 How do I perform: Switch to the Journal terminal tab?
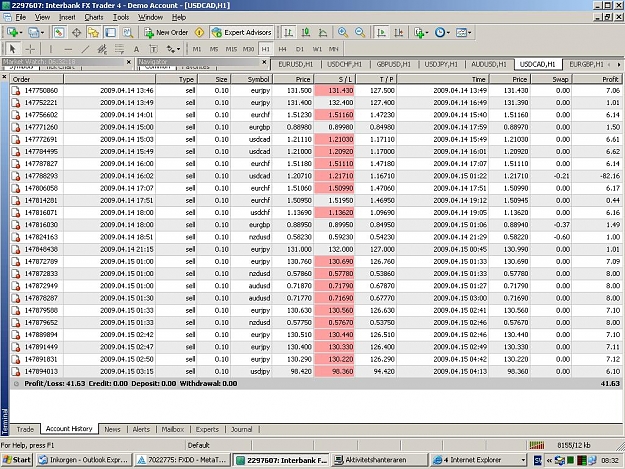click(242, 429)
